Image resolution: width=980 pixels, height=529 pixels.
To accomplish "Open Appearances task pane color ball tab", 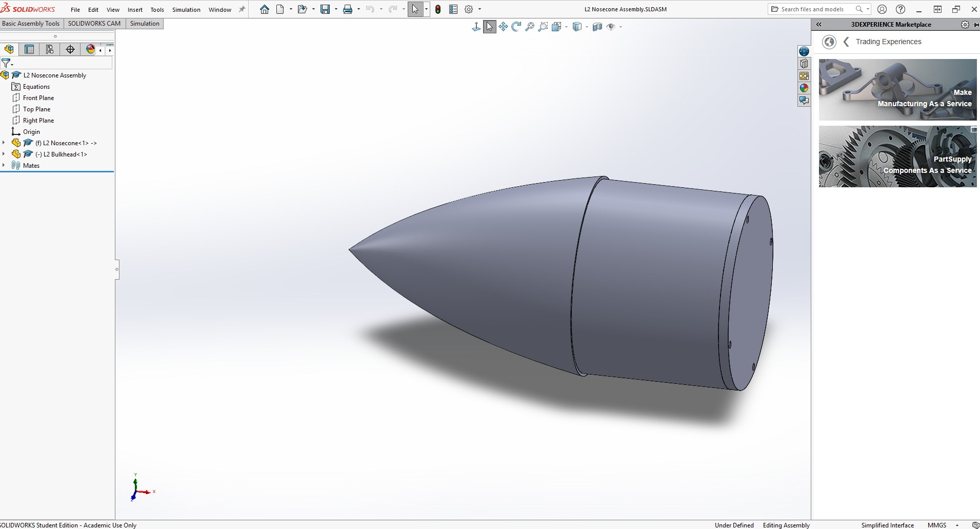I will coord(804,88).
